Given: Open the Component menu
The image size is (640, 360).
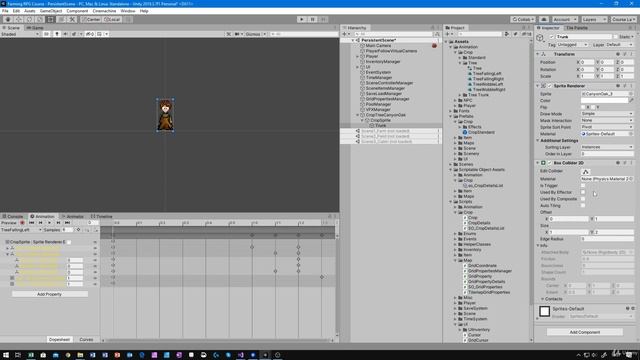Looking at the screenshot, I should pyautogui.click(x=77, y=11).
